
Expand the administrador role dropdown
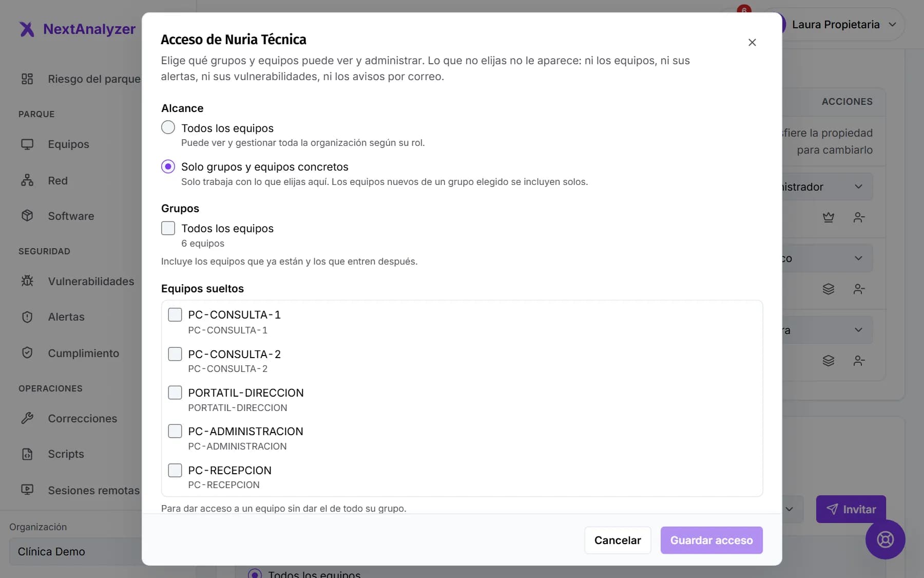click(827, 187)
